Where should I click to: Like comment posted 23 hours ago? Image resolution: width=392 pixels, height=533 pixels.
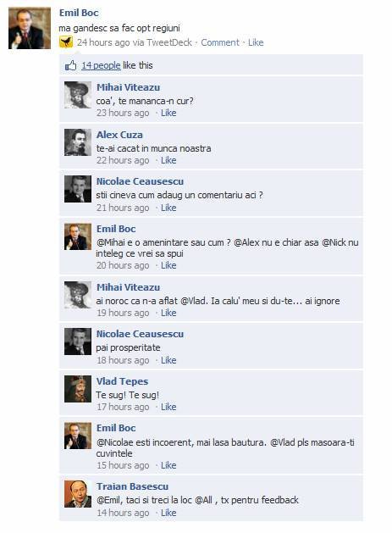tap(168, 113)
